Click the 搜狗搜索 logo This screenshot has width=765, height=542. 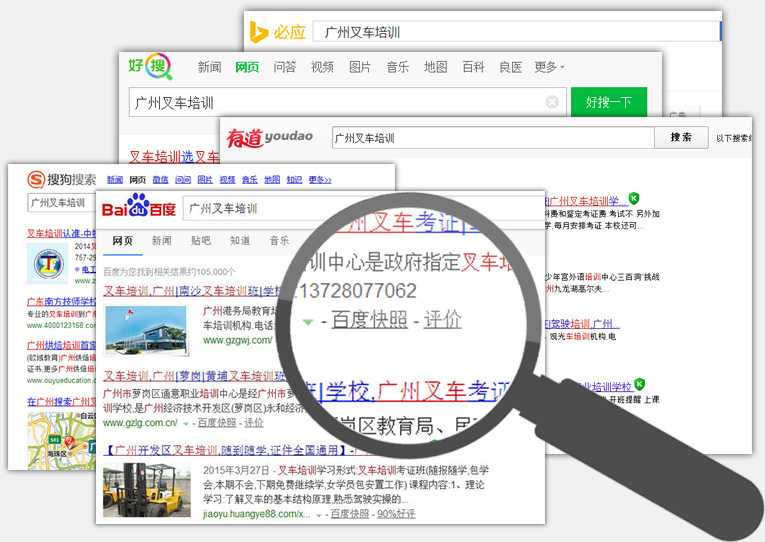click(61, 180)
